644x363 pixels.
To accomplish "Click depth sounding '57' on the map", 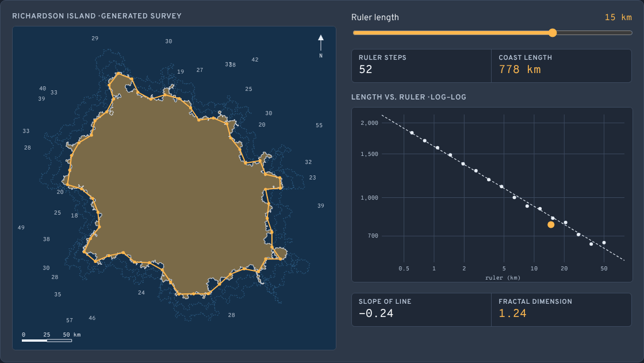I will (70, 320).
